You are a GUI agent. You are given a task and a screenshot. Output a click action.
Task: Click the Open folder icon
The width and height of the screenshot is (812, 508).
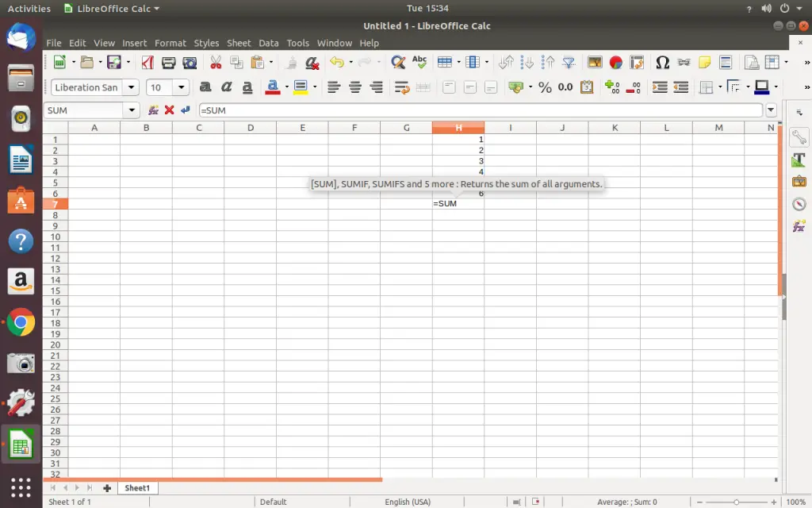[x=87, y=63]
